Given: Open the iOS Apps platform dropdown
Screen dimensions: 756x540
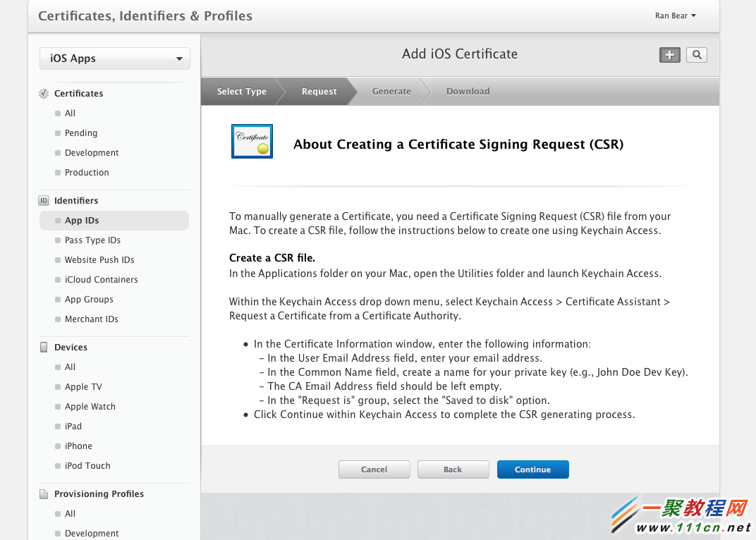Looking at the screenshot, I should [x=115, y=59].
